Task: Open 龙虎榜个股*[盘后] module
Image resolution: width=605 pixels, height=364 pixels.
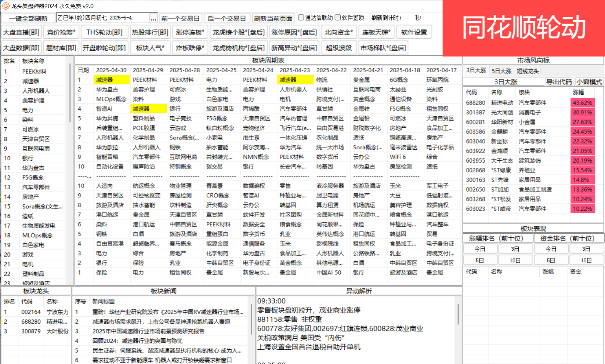Action: coord(239,32)
